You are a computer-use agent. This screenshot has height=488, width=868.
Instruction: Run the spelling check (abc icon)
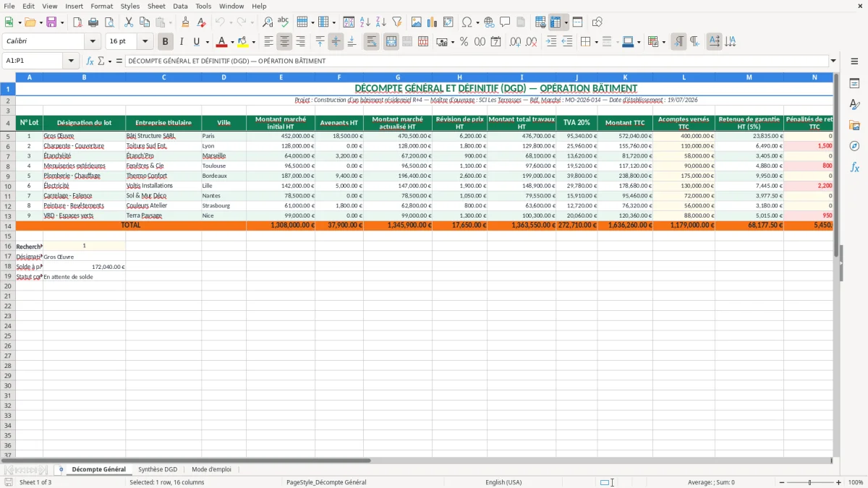click(x=283, y=22)
